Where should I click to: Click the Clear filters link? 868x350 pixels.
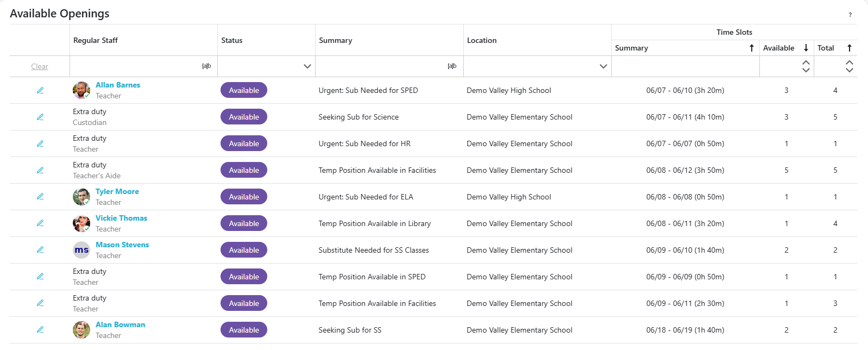click(40, 66)
